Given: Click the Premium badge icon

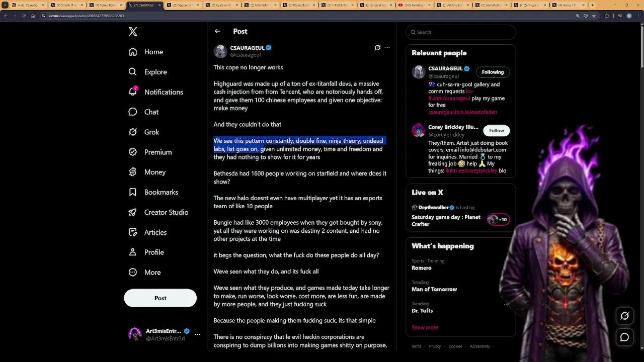Looking at the screenshot, I should tap(133, 152).
